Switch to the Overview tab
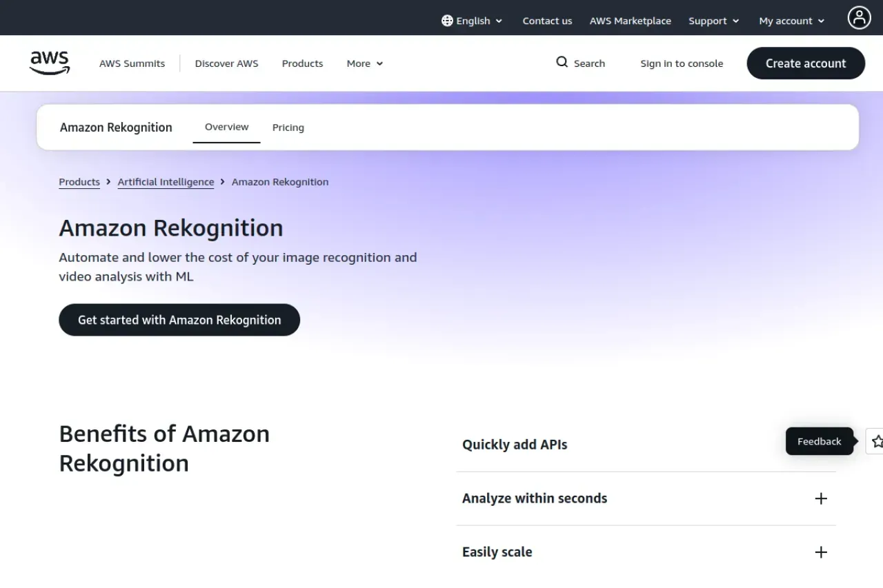Viewport: 883px width, 588px height. point(226,127)
